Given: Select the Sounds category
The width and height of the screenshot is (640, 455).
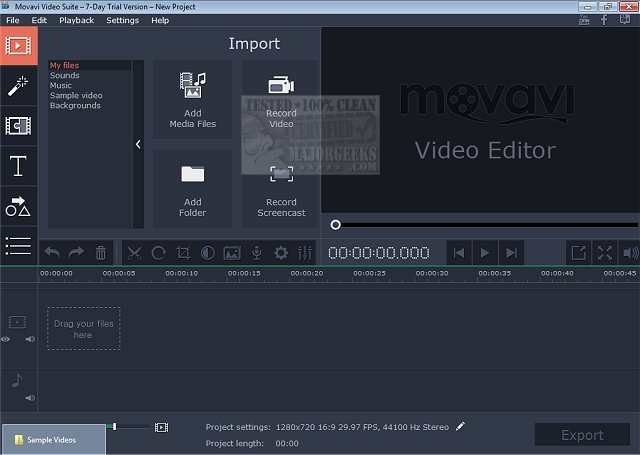Looking at the screenshot, I should (64, 75).
